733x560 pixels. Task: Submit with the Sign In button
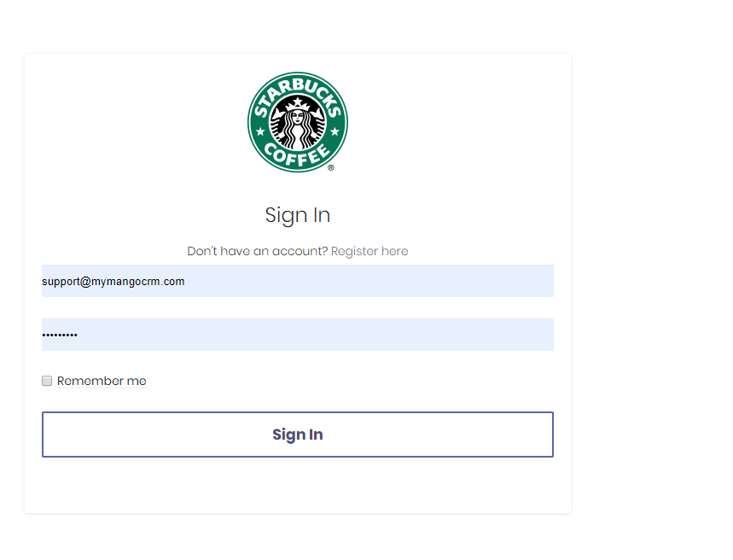[x=298, y=435]
